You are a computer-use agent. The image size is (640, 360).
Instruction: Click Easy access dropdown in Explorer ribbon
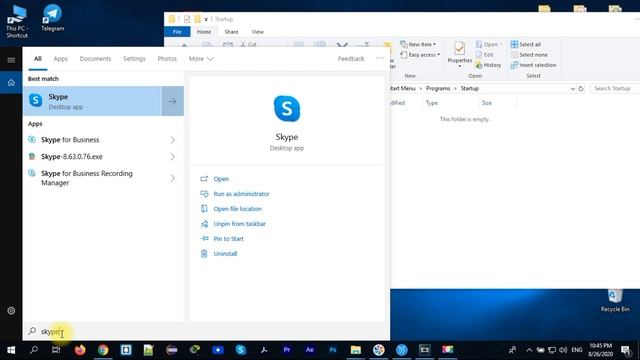(x=420, y=55)
